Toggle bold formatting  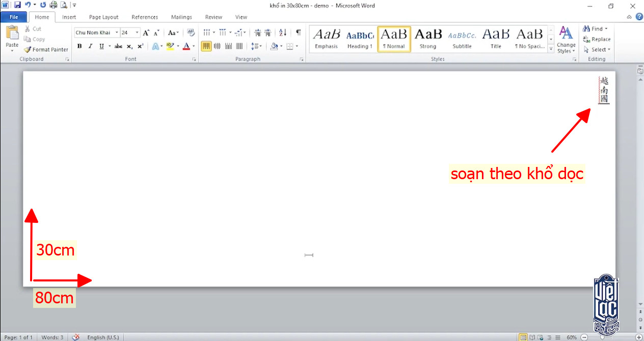[79, 46]
